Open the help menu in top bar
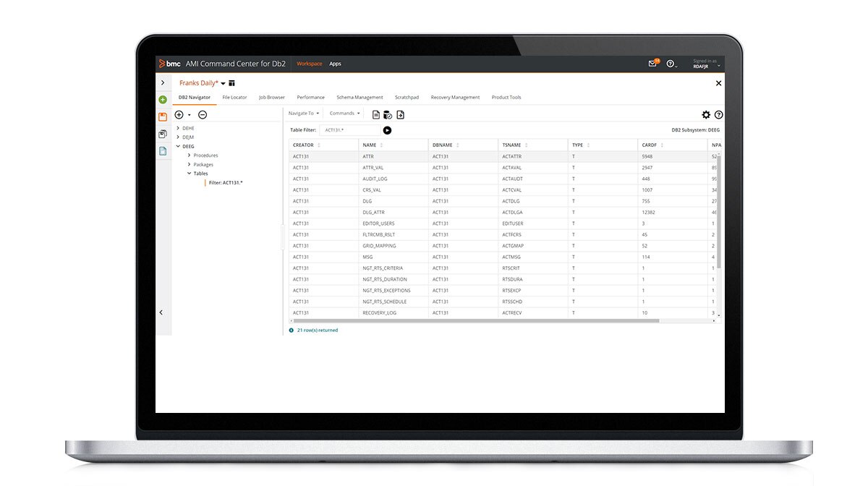 [x=671, y=64]
